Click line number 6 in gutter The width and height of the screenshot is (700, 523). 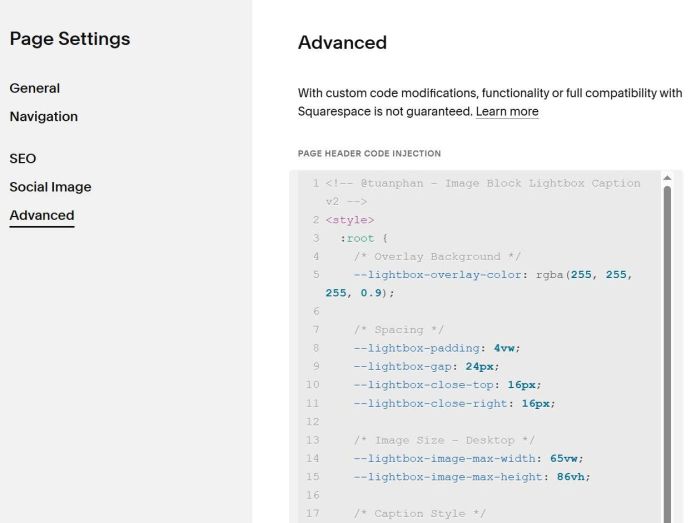(x=316, y=311)
